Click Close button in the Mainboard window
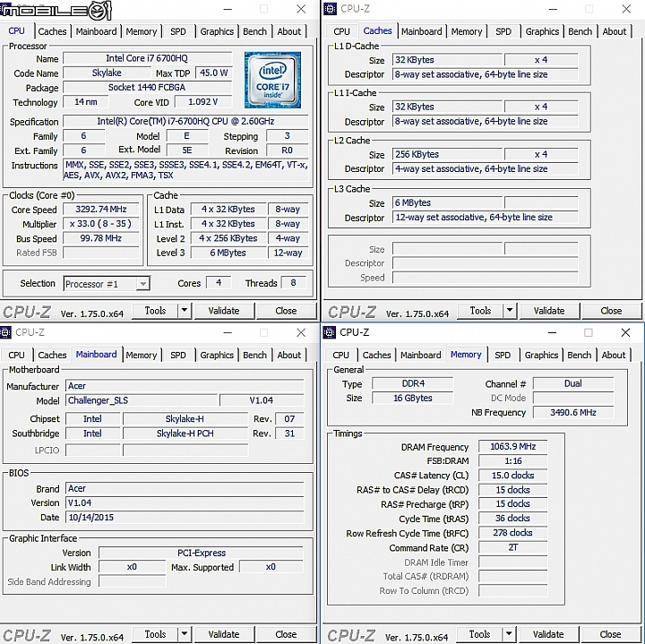 pos(286,634)
